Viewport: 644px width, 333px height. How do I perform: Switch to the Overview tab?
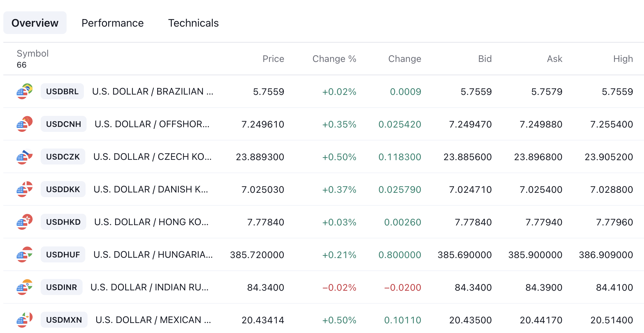pos(35,23)
